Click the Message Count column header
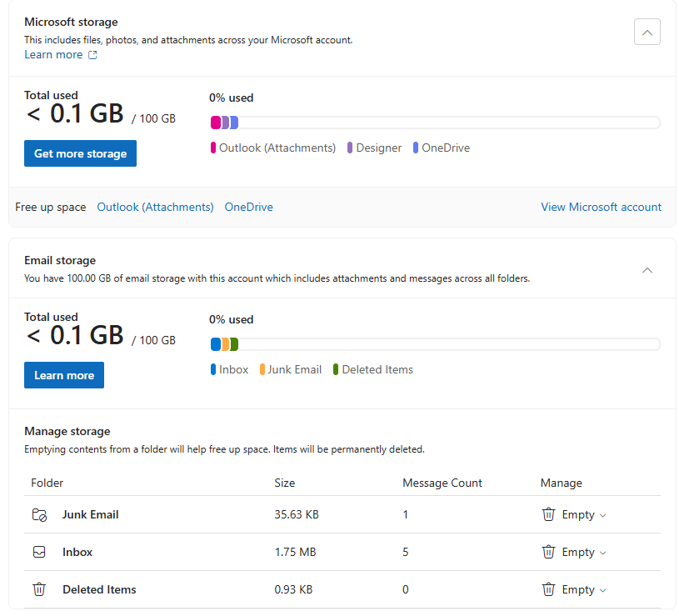The width and height of the screenshot is (679, 616). click(x=442, y=483)
